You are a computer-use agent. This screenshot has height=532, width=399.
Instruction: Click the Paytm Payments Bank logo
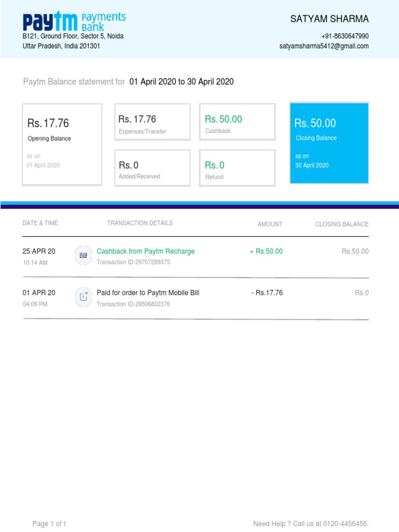tap(74, 22)
